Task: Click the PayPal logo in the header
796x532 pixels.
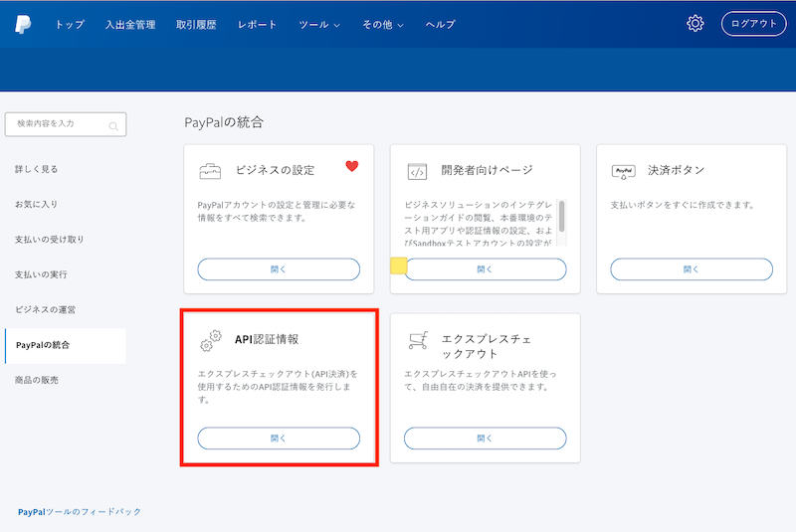Action: [23, 24]
